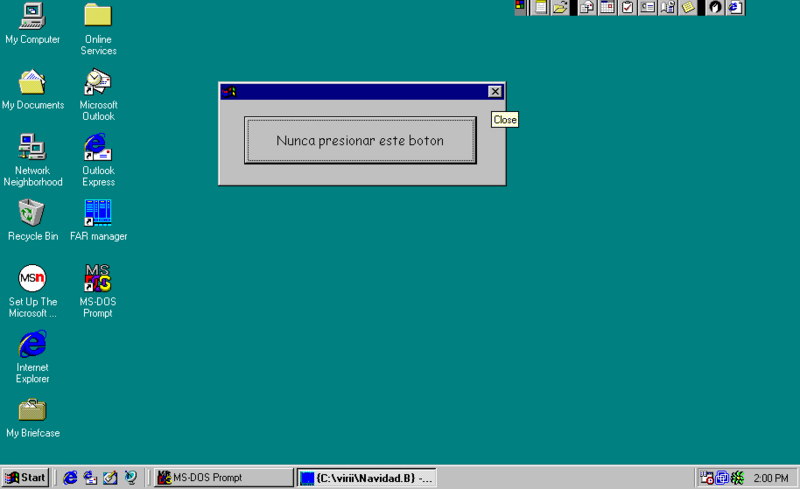Select My Briefcase desktop icon
This screenshot has width=800, height=489.
(33, 418)
